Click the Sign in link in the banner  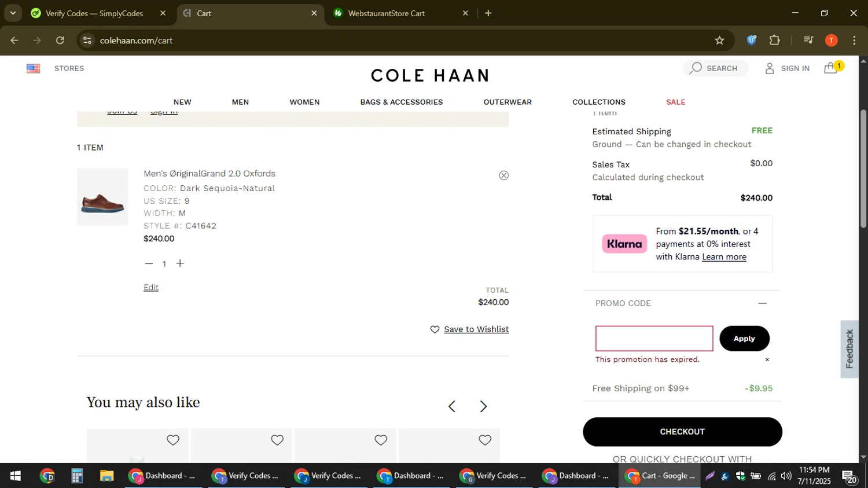[x=164, y=112]
